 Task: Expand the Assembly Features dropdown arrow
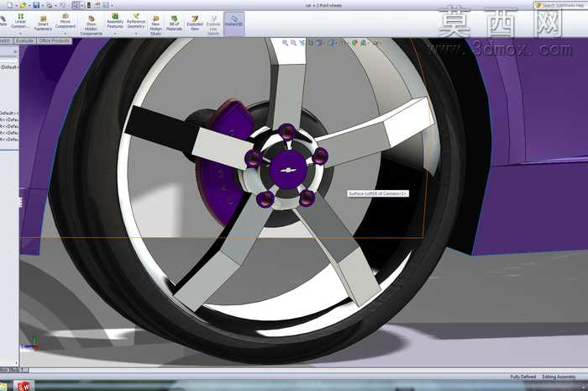(115, 34)
